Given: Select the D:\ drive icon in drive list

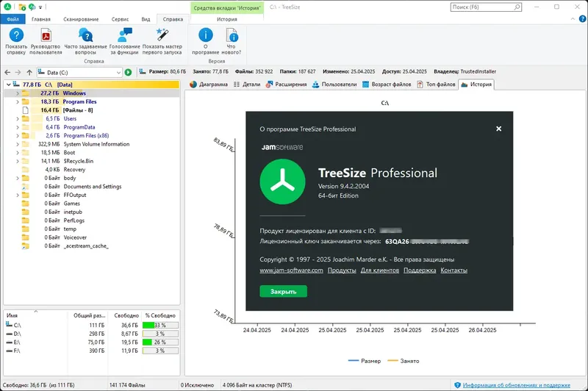Looking at the screenshot, I should 10,334.
